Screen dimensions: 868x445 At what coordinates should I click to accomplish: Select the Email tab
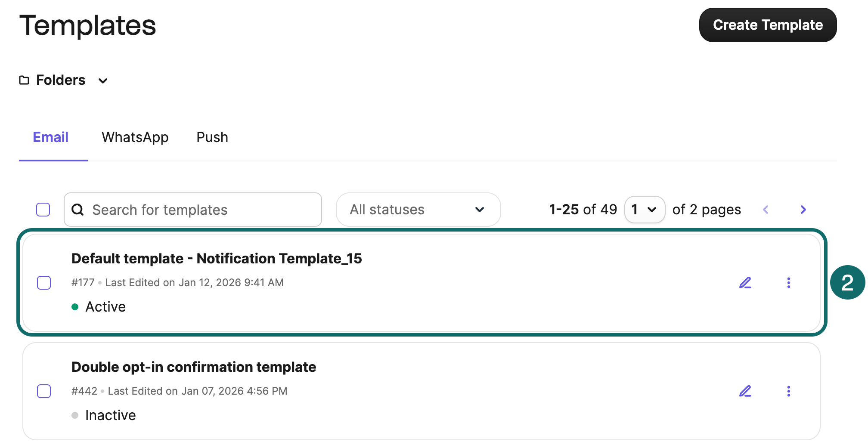coord(51,137)
